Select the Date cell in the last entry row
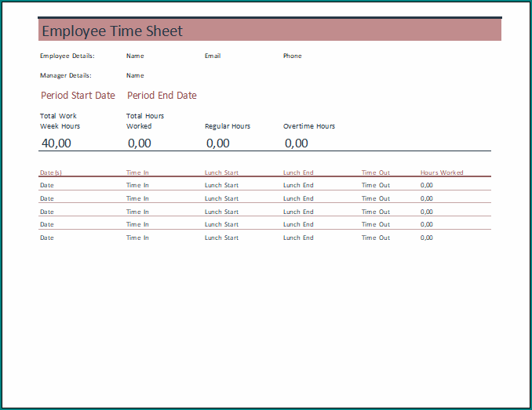The height and width of the screenshot is (410, 532). (x=47, y=238)
